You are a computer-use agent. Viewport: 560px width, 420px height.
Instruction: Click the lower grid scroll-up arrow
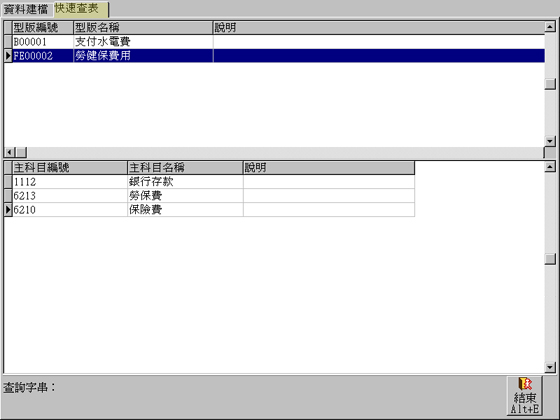550,166
